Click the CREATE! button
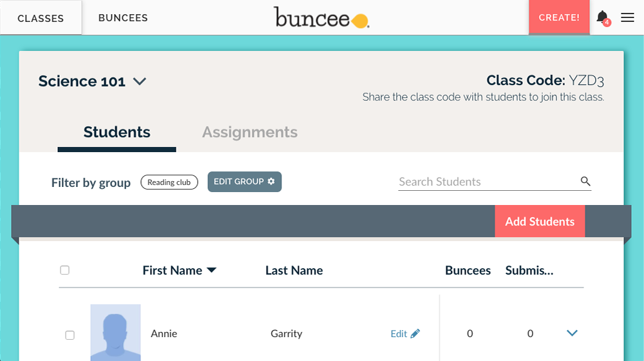This screenshot has height=361, width=644. point(559,17)
